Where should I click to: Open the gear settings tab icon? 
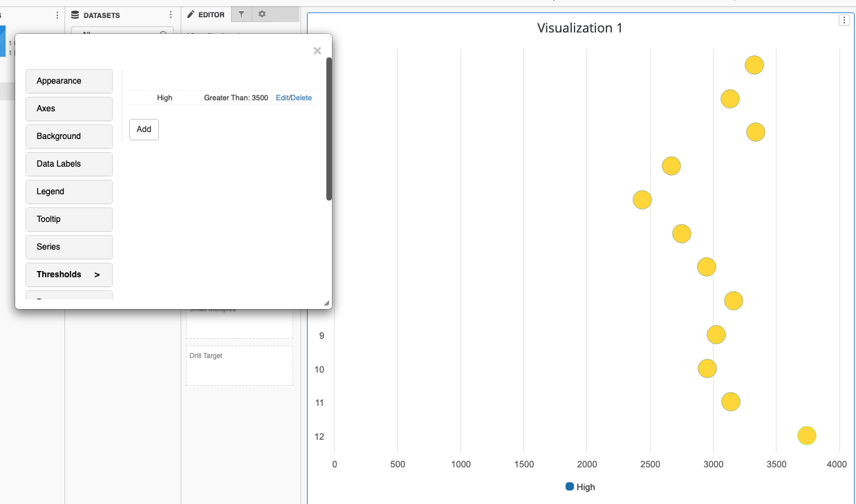262,15
